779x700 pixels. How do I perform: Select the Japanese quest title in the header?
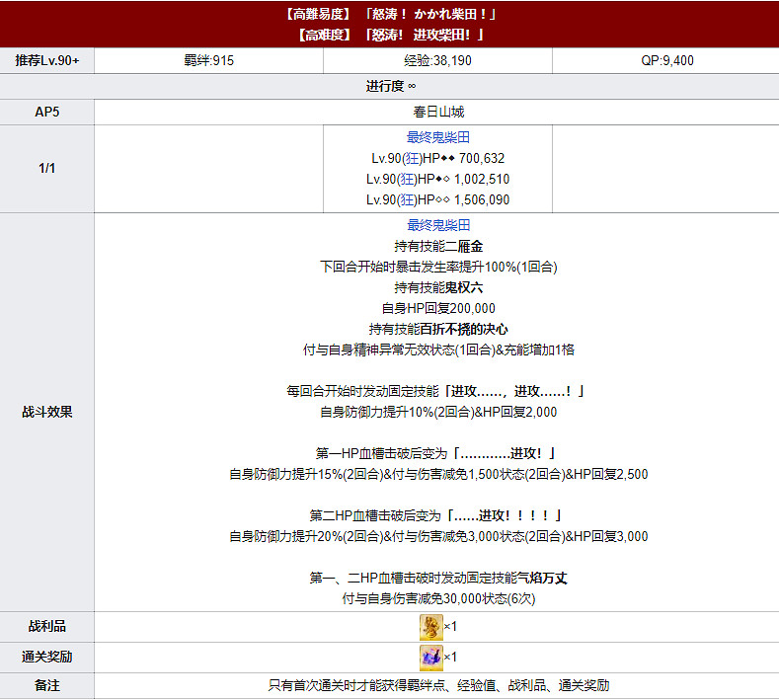tap(390, 14)
